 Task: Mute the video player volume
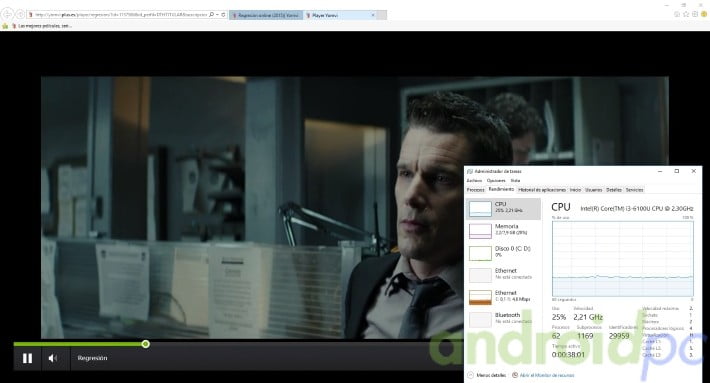click(53, 358)
